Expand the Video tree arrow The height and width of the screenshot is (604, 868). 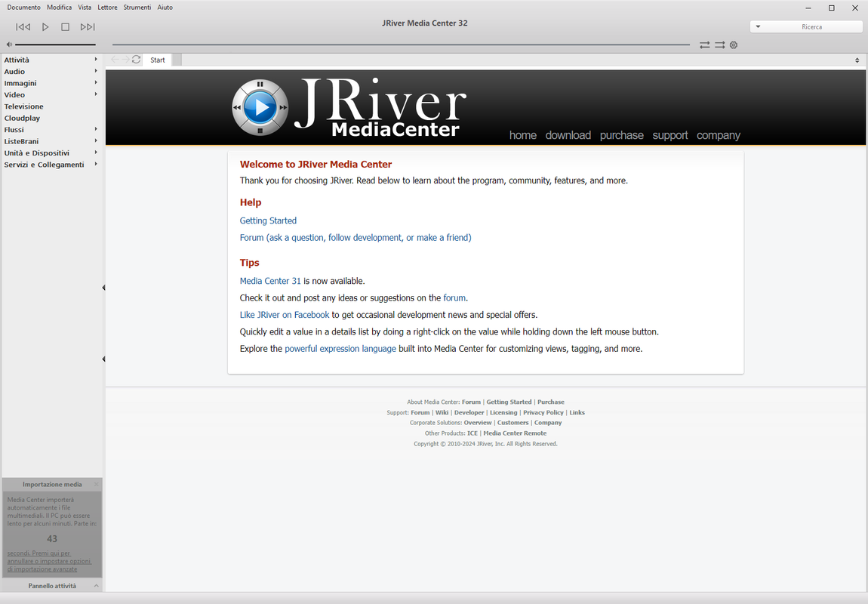96,94
